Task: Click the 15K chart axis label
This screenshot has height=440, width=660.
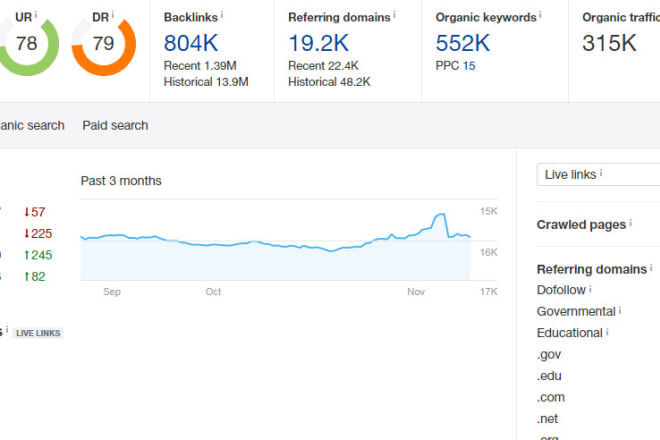Action: tap(489, 211)
